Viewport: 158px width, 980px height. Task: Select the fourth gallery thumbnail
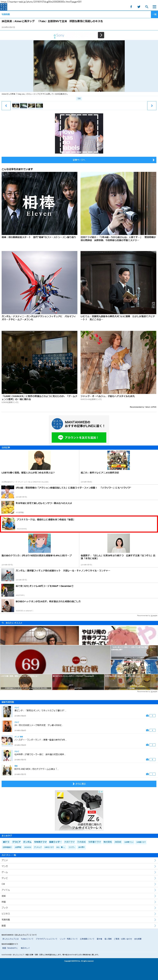pos(39,106)
